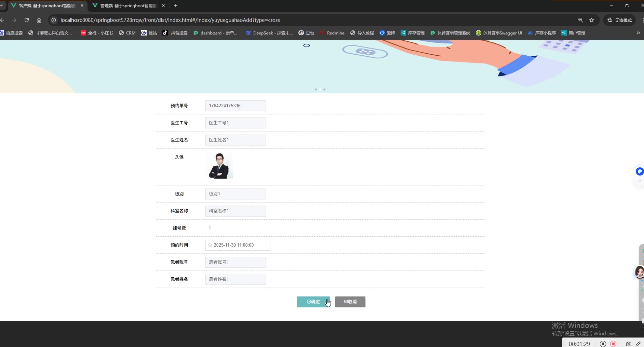Click the 挂号费 value 1
This screenshot has height=347, width=644.
coord(210,228)
